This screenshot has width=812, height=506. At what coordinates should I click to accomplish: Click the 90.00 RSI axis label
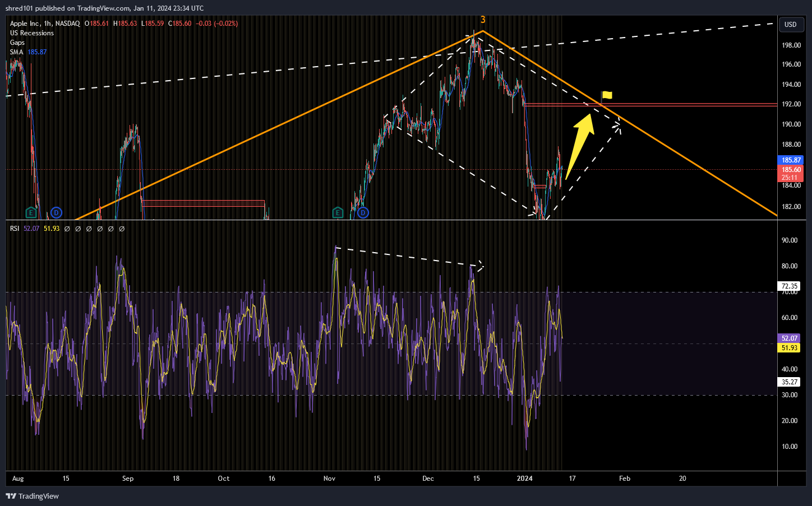click(x=790, y=241)
